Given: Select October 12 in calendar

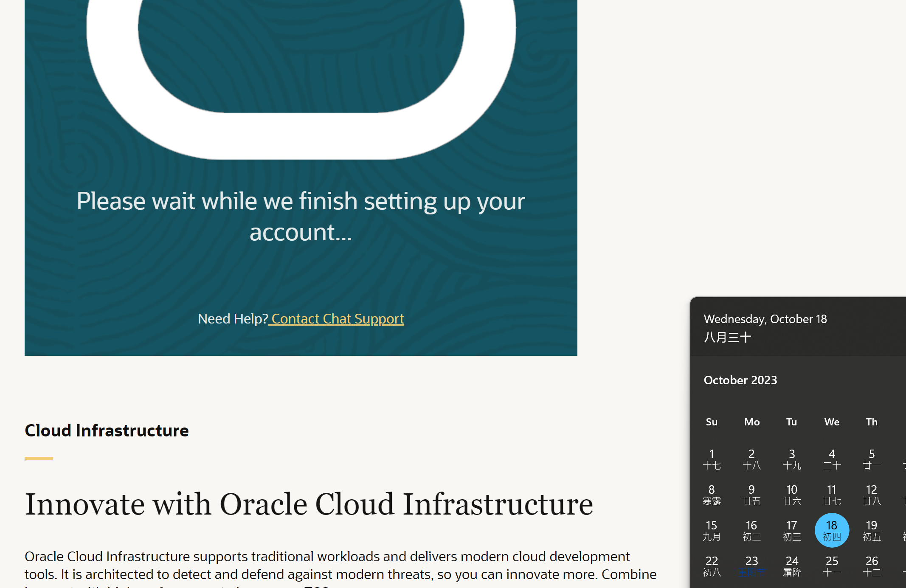Looking at the screenshot, I should point(871,495).
